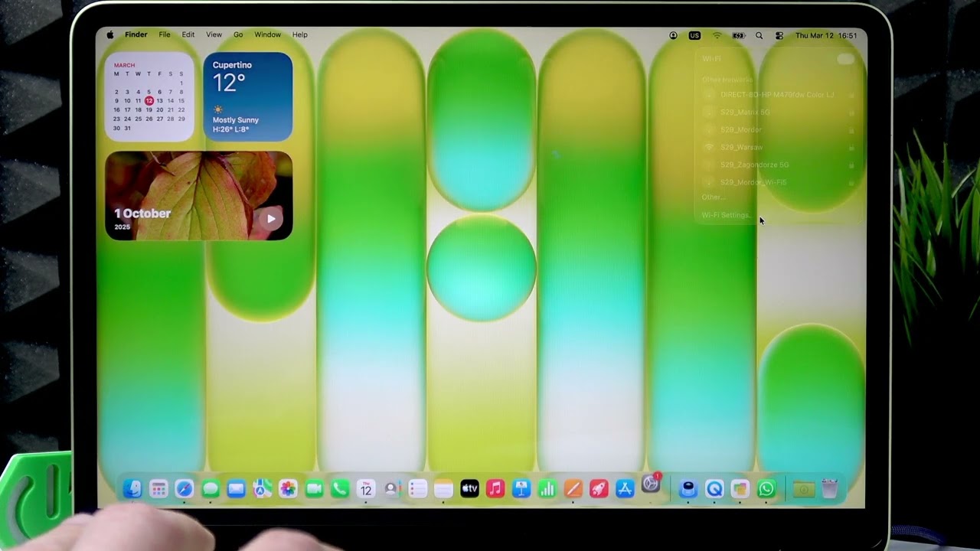The height and width of the screenshot is (551, 980).
Task: Launch Safari from the Dock
Action: click(x=185, y=488)
